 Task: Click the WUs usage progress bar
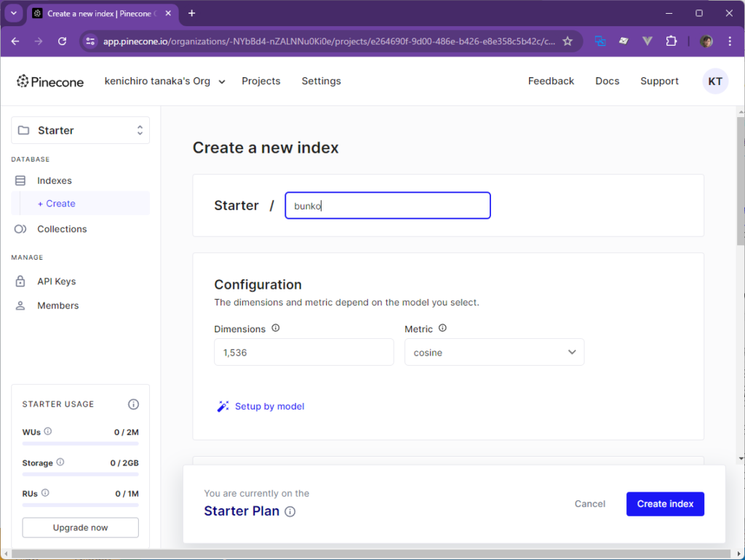point(80,444)
